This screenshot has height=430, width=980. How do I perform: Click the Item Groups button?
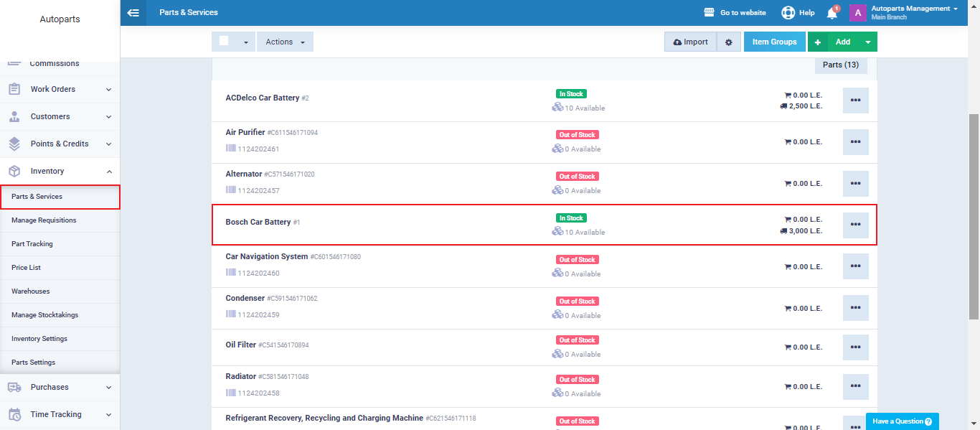[x=774, y=42]
